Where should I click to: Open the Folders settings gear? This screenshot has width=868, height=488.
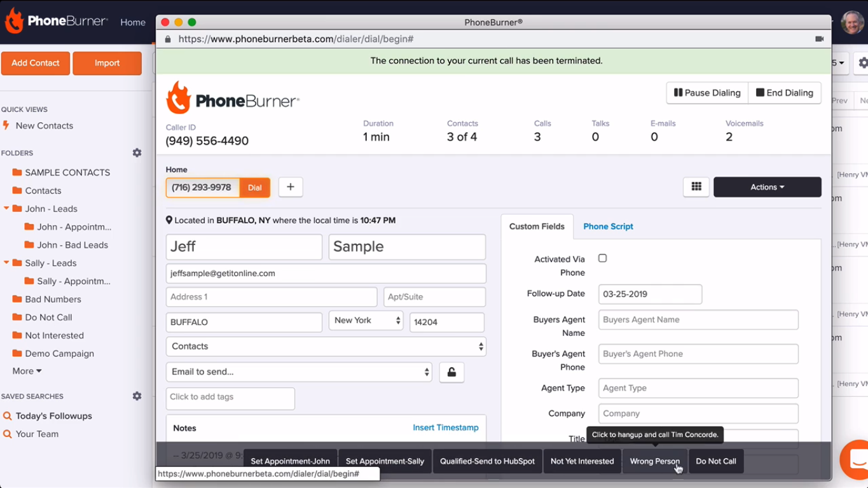(137, 153)
